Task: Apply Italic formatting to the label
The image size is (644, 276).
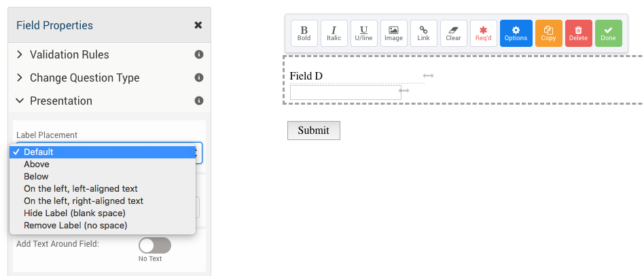Action: [x=334, y=33]
